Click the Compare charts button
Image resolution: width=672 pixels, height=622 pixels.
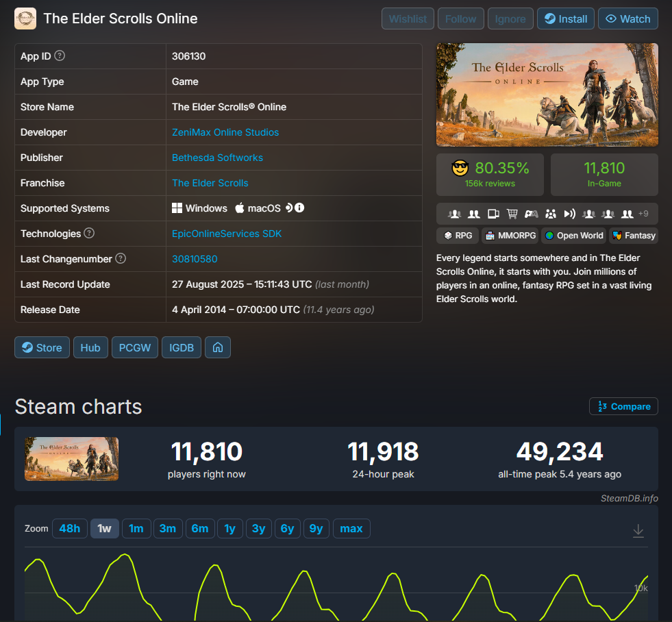click(x=623, y=406)
